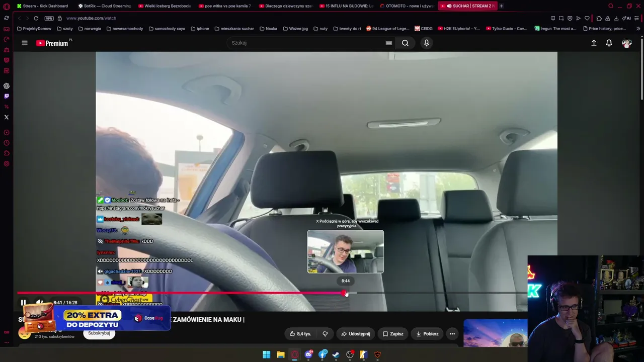Switch to OTOMOTO tab

point(407,6)
